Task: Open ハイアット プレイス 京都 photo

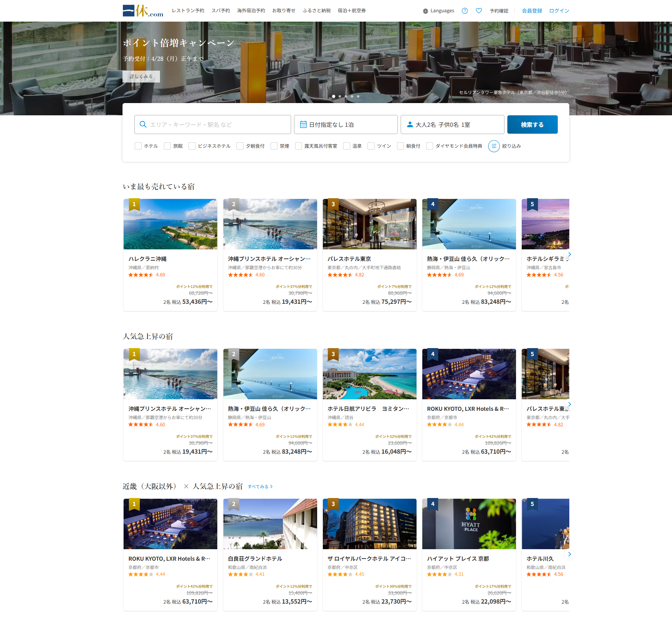Action: pos(469,524)
